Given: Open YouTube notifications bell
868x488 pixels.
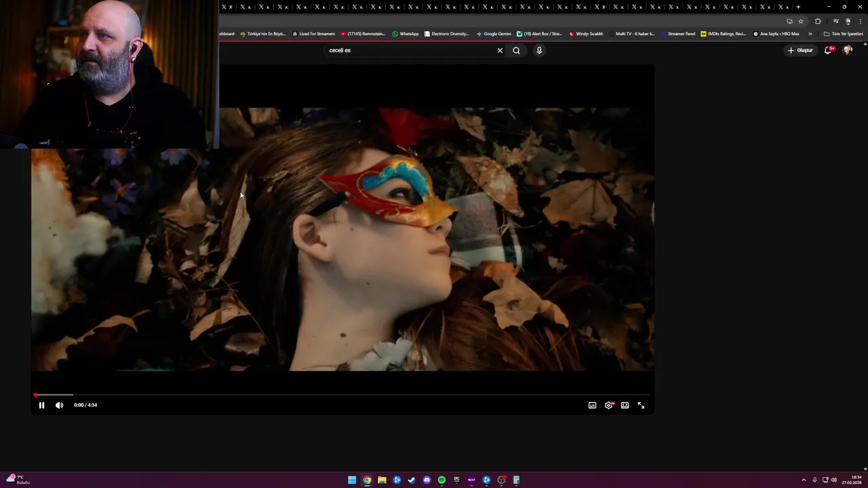Looking at the screenshot, I should 828,50.
